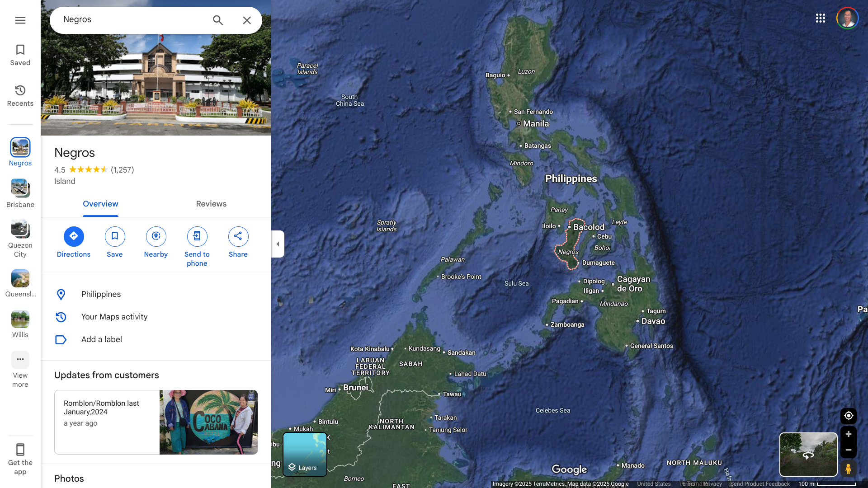Click Send to phone icon

[x=197, y=236]
